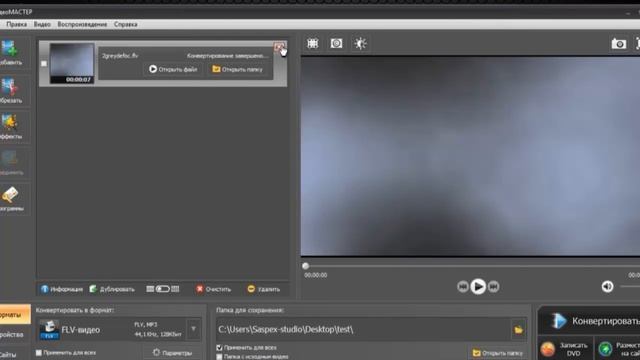Play the video preview

click(x=478, y=287)
